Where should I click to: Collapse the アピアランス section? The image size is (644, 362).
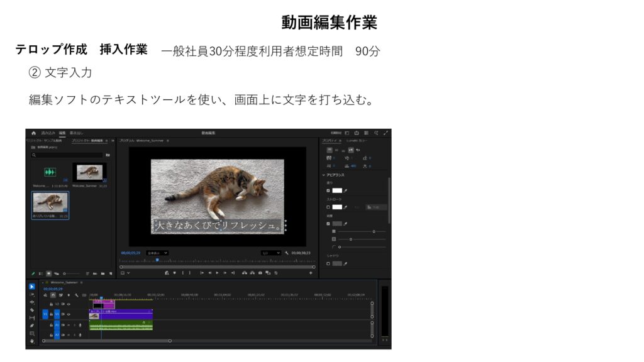click(324, 175)
